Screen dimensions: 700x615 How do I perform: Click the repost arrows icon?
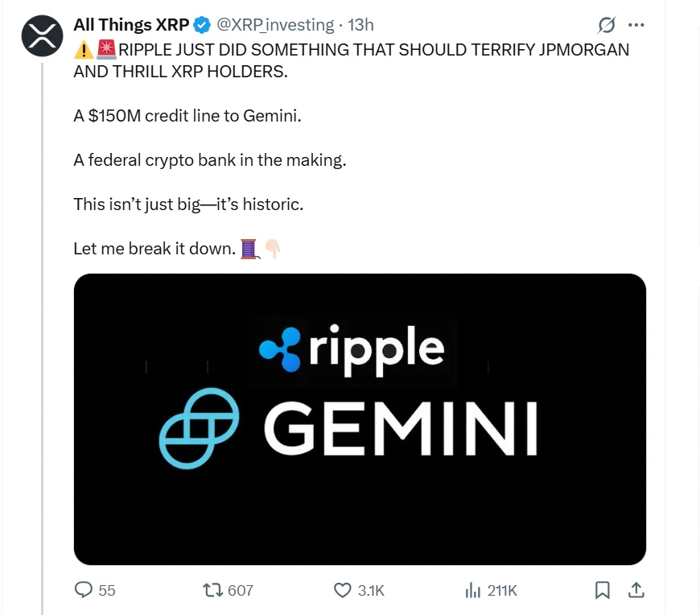(214, 590)
